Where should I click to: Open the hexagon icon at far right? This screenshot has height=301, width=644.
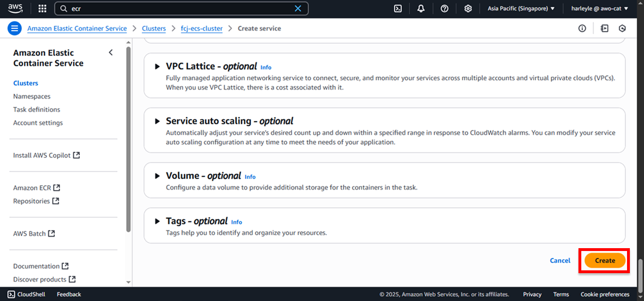click(x=622, y=28)
